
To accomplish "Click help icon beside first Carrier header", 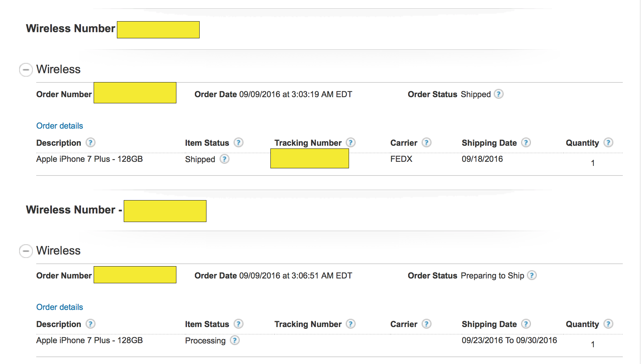I will tap(426, 142).
